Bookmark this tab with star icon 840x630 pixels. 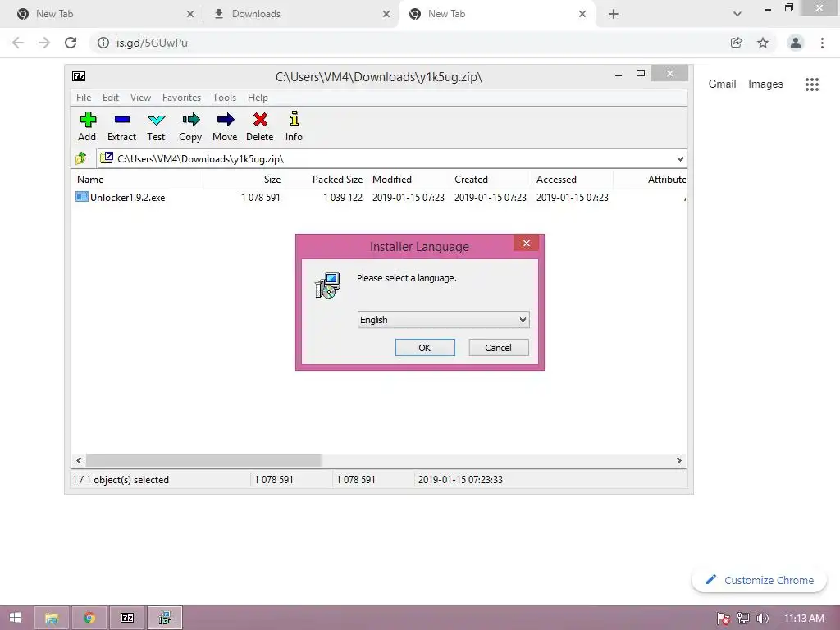coord(763,43)
